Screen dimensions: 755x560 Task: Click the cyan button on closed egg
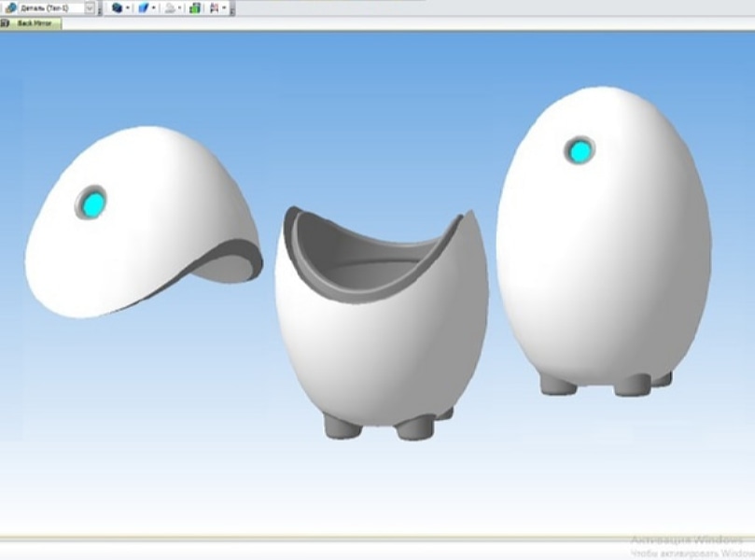point(580,150)
